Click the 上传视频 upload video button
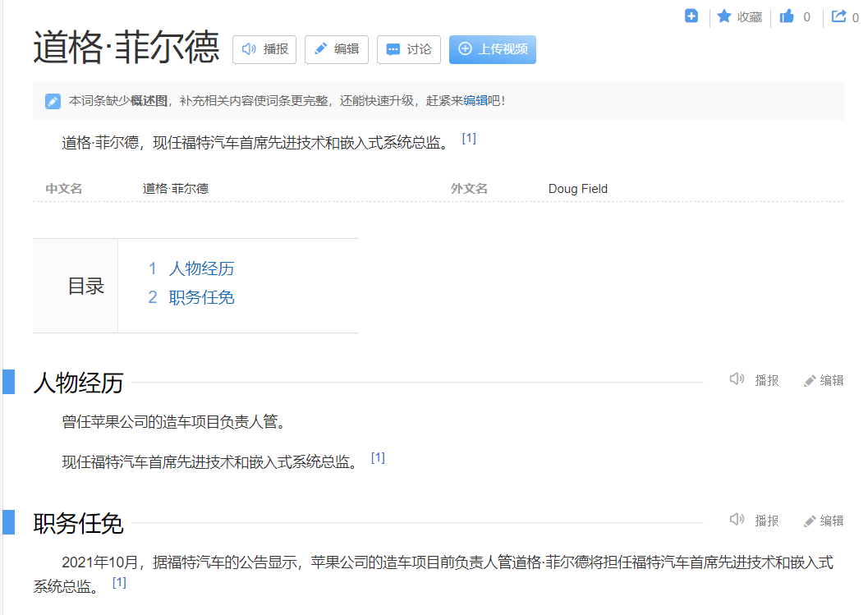The height and width of the screenshot is (615, 868). 492,49
